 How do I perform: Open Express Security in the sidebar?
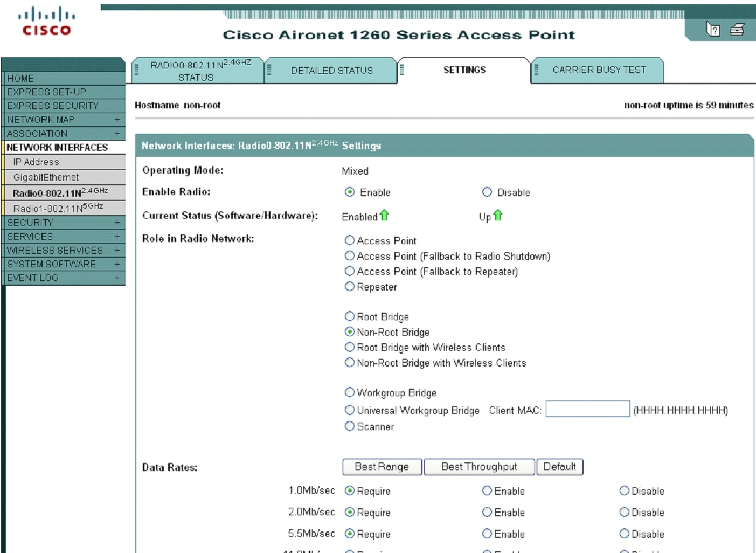pos(64,106)
